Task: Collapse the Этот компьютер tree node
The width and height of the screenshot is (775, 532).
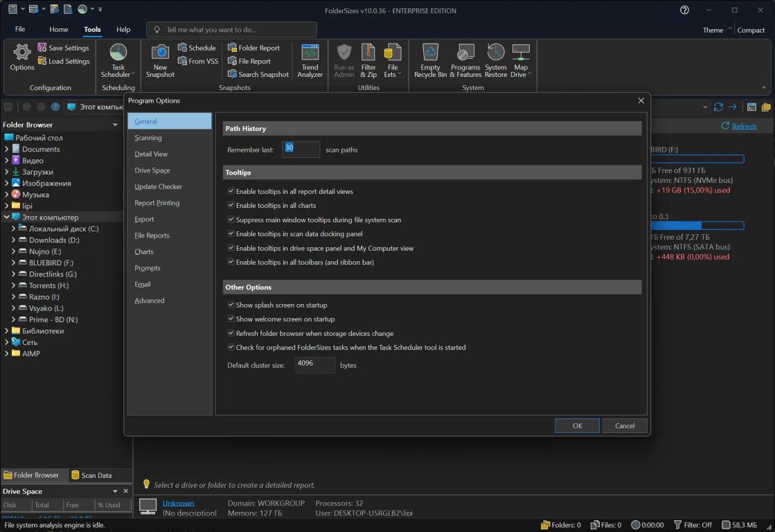Action: pos(7,218)
